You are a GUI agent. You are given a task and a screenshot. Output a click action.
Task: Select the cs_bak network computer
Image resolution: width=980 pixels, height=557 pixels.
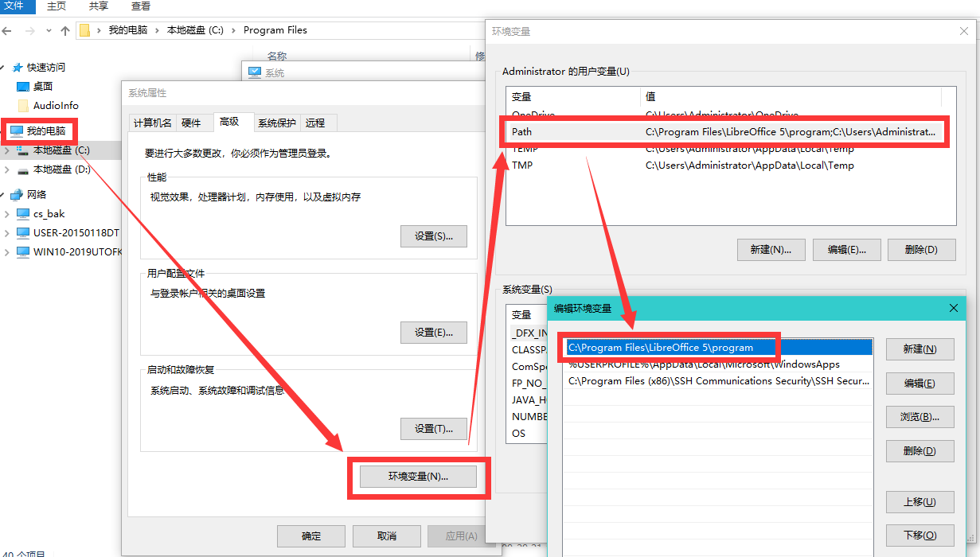(49, 214)
